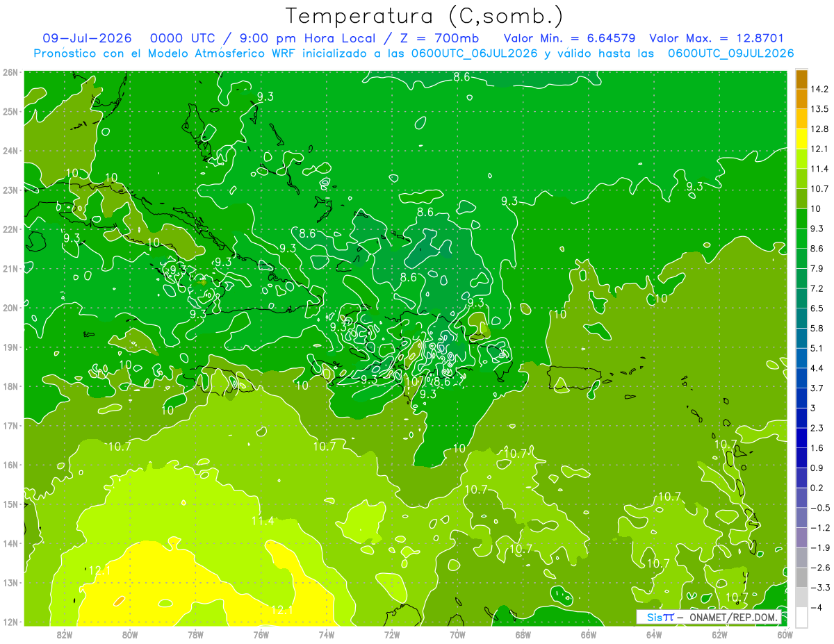Click the yellow swatch between 12.1 and 12.8
Image resolution: width=834 pixels, height=644 pixels.
click(801, 138)
